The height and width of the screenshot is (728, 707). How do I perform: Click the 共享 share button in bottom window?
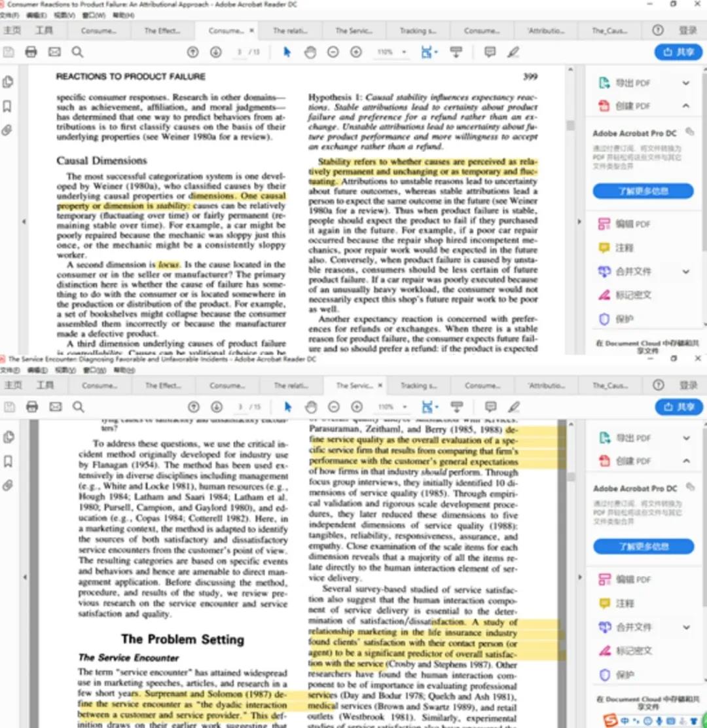coord(679,407)
